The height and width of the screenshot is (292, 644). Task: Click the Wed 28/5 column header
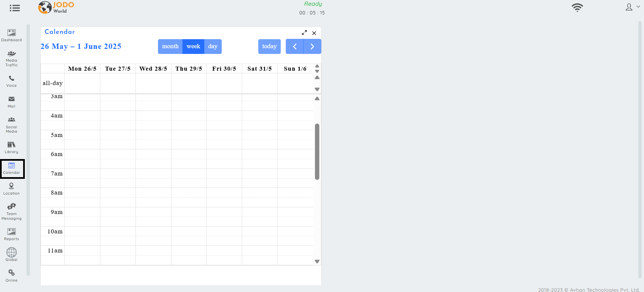pyautogui.click(x=153, y=69)
